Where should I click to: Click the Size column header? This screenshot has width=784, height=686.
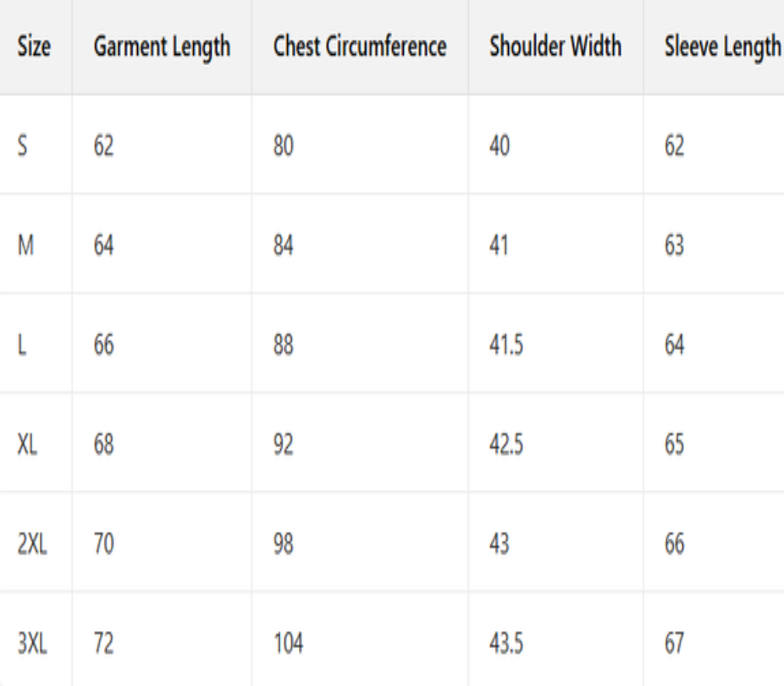click(x=34, y=47)
